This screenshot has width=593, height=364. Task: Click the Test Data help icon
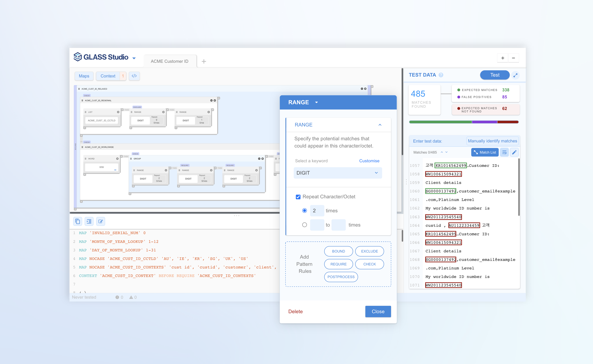(441, 75)
